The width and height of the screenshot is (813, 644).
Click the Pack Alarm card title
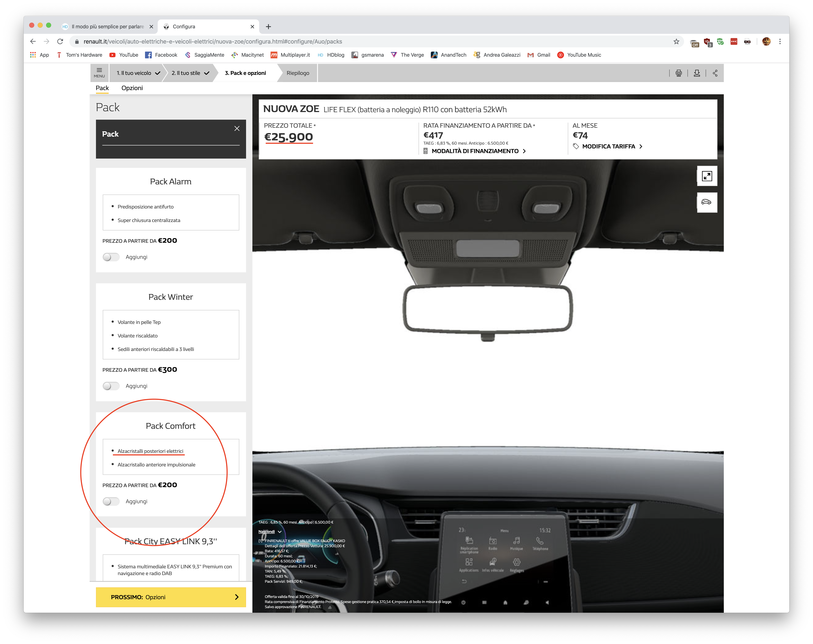tap(171, 182)
